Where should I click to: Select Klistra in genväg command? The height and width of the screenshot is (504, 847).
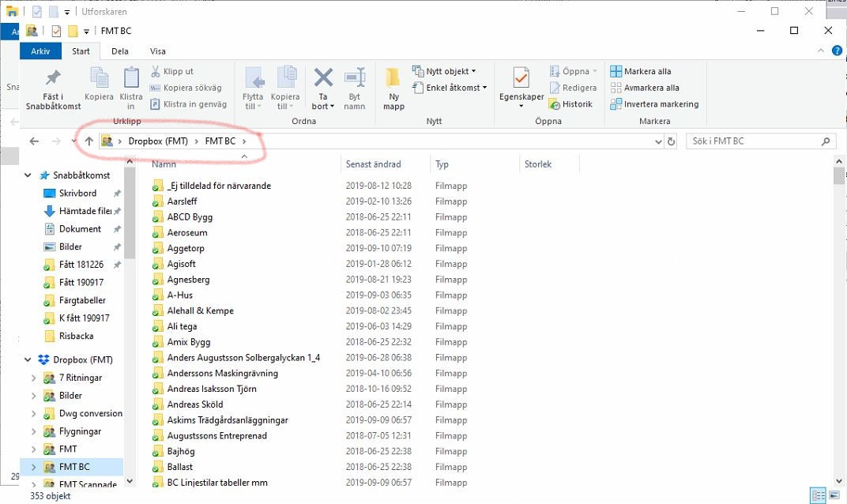pos(189,104)
